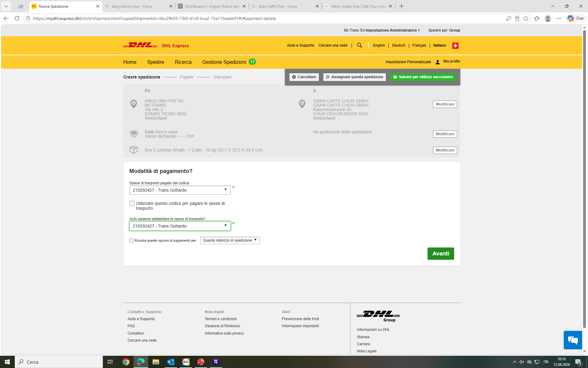Expand 'Questo indirizzo di spedizione' dropdown
This screenshot has width=588, height=368.
(x=230, y=240)
